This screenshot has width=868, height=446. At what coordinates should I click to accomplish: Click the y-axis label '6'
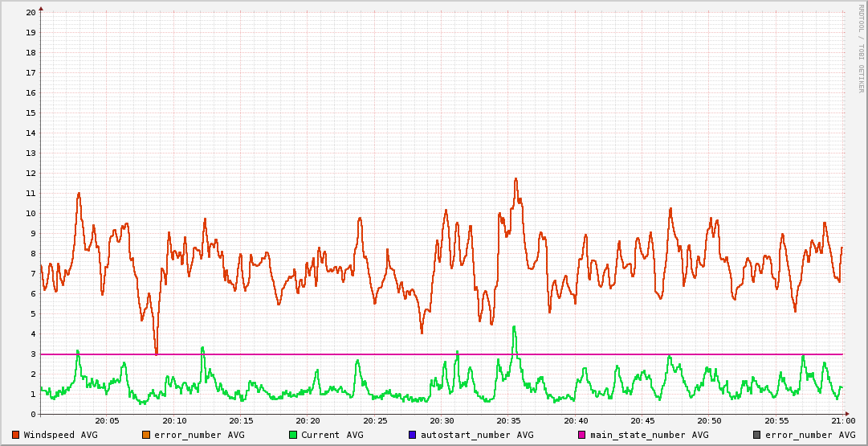(x=34, y=293)
